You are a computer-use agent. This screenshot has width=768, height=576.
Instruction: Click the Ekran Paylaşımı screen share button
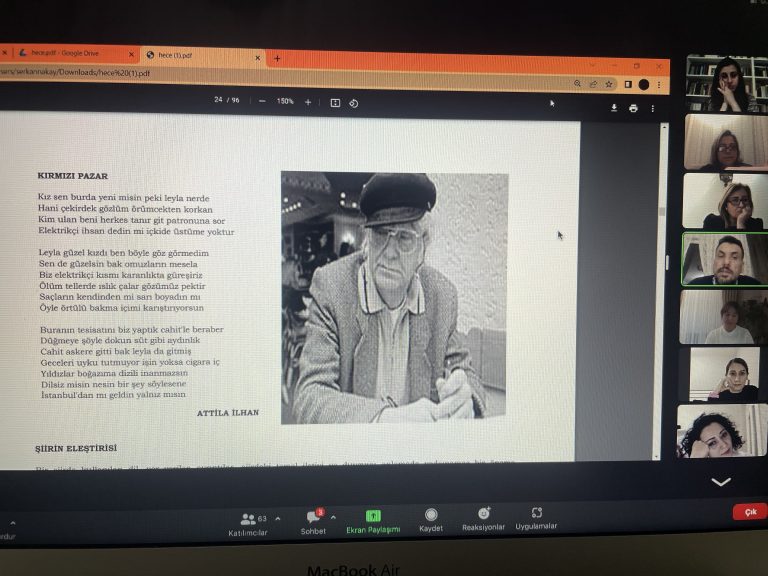(373, 522)
